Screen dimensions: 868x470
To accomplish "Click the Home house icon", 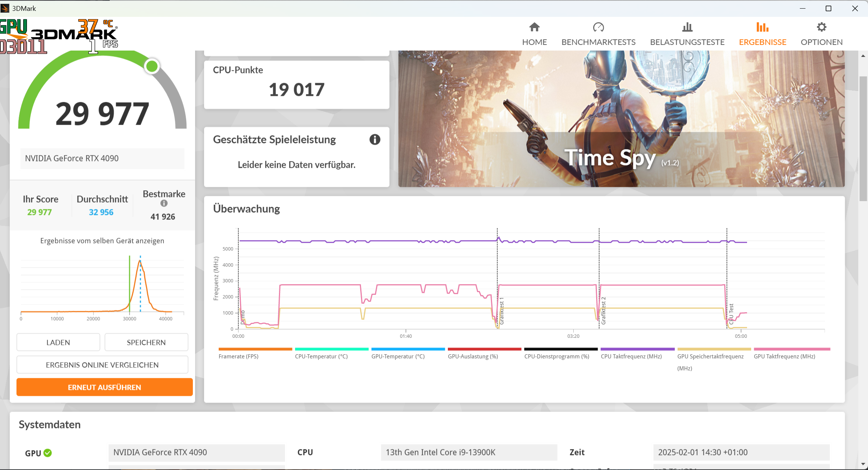I will coord(534,27).
